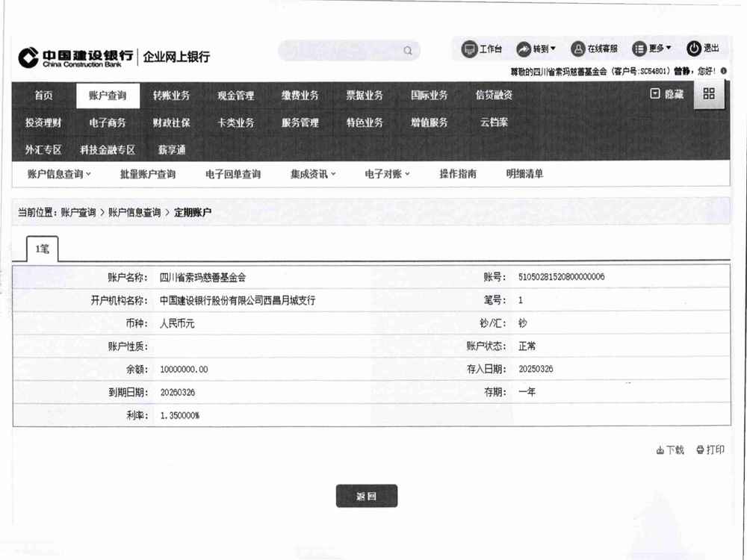Viewport: 747px width, 560px height.
Task: Open the 科技金融专区 menu
Action: click(108, 150)
